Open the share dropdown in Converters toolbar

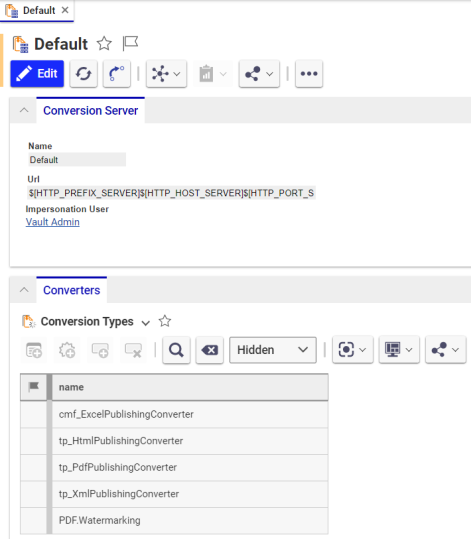pos(446,350)
